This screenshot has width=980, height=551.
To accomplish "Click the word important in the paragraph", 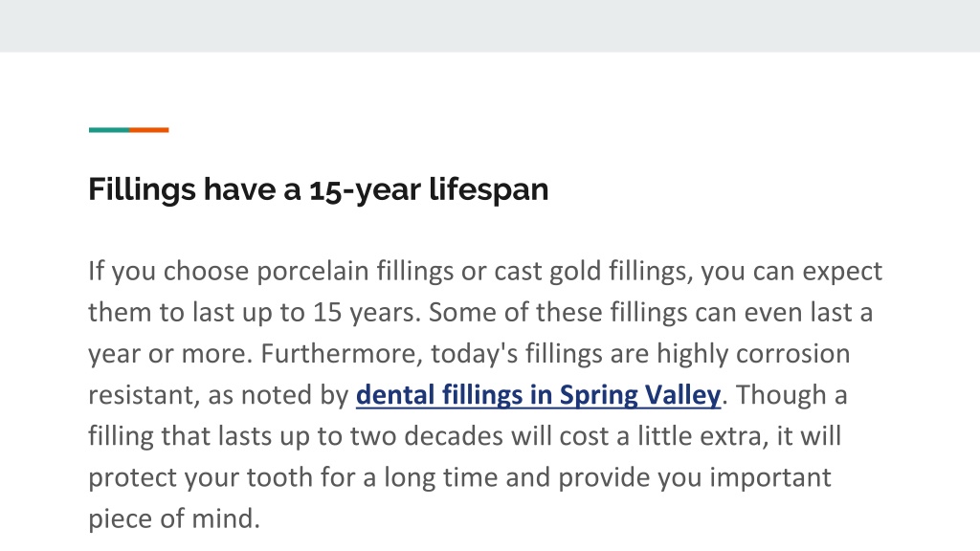I will [770, 477].
